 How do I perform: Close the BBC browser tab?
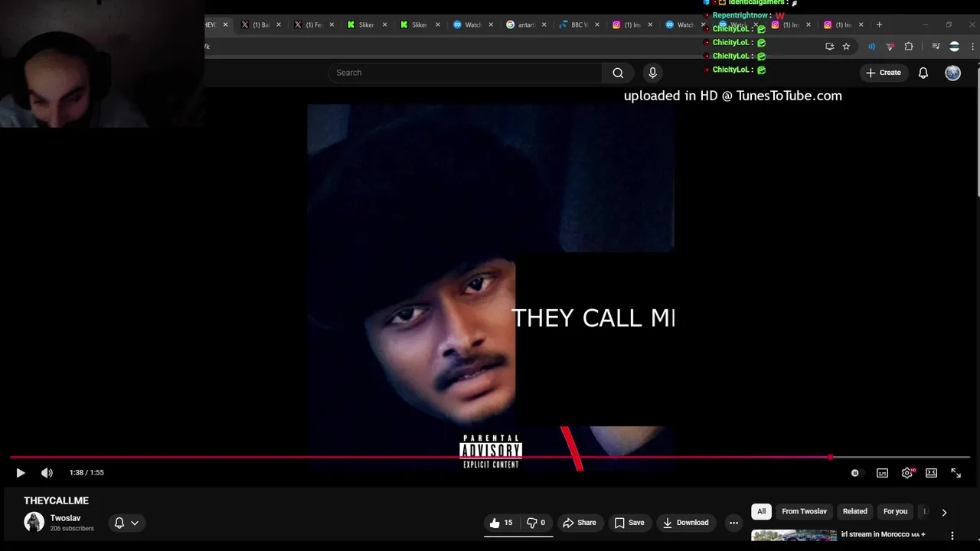point(597,24)
